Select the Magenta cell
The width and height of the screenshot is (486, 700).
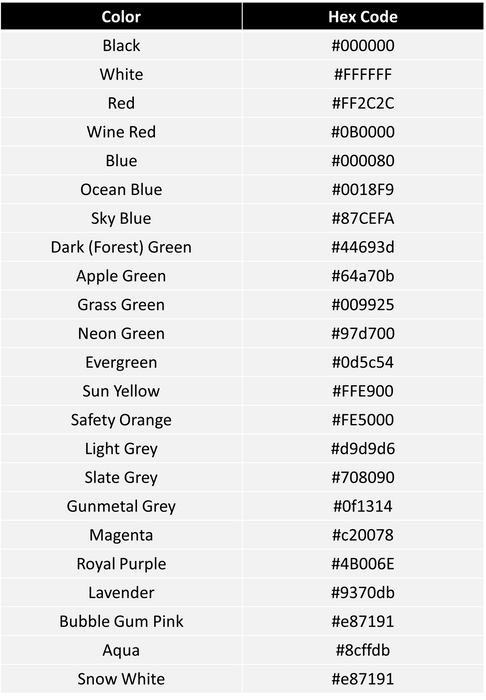point(121,535)
